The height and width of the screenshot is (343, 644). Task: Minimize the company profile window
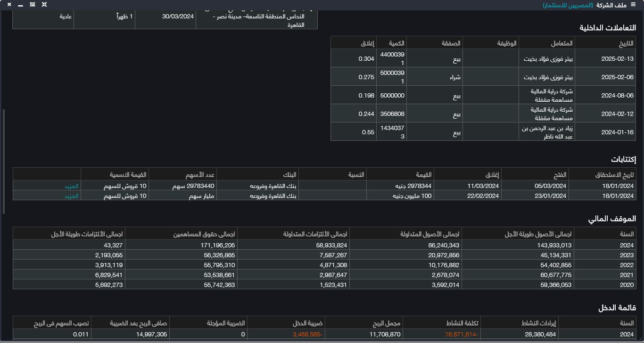tap(21, 5)
